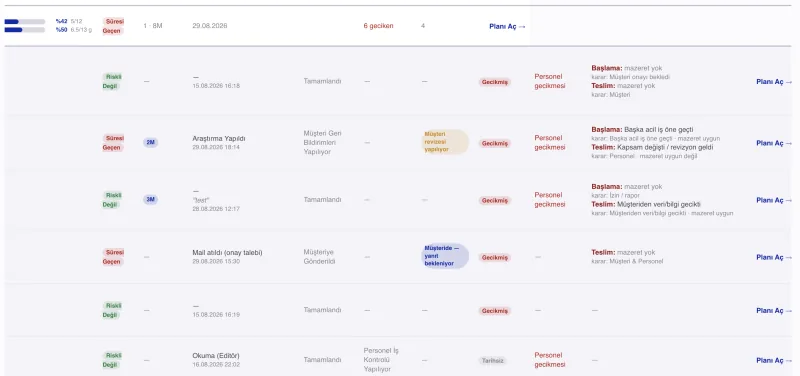
Task: Click date 29.08.2026 18:14
Action: [216, 147]
